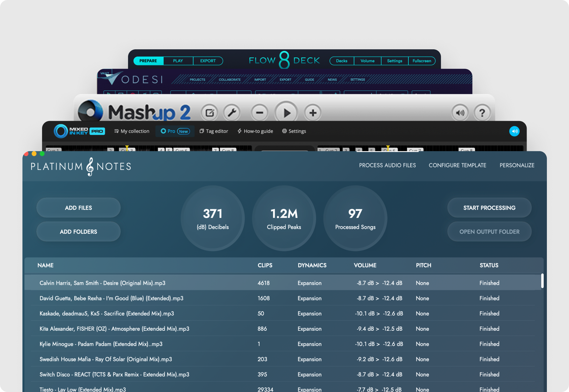This screenshot has width=569, height=392.
Task: Open GUIDE in the Odesi menu
Action: pyautogui.click(x=309, y=80)
